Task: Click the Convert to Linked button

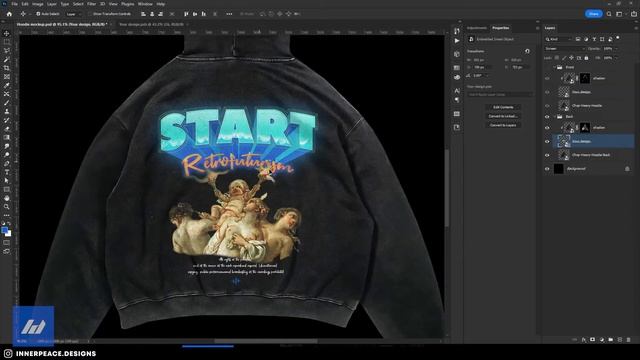Action: 503,116
